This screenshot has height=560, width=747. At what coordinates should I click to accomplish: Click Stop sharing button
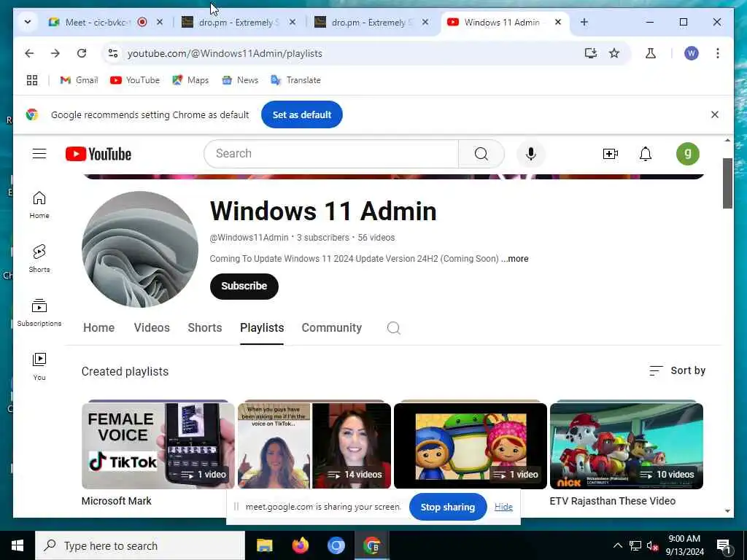448,507
